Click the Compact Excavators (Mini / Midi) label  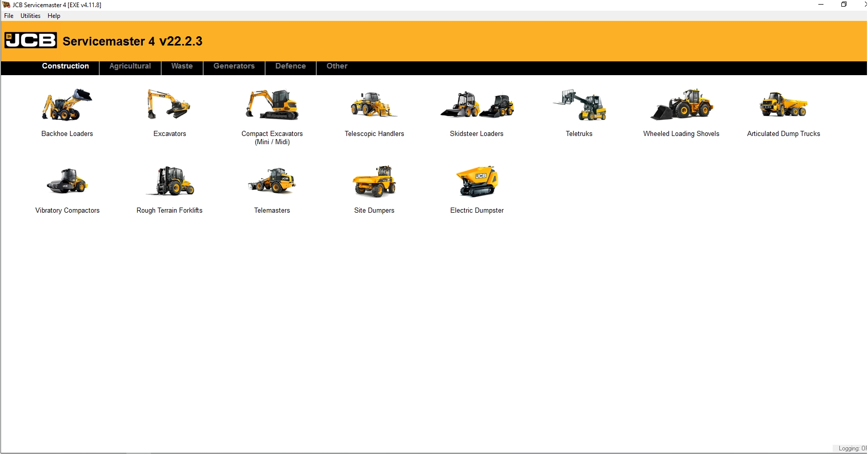point(272,138)
